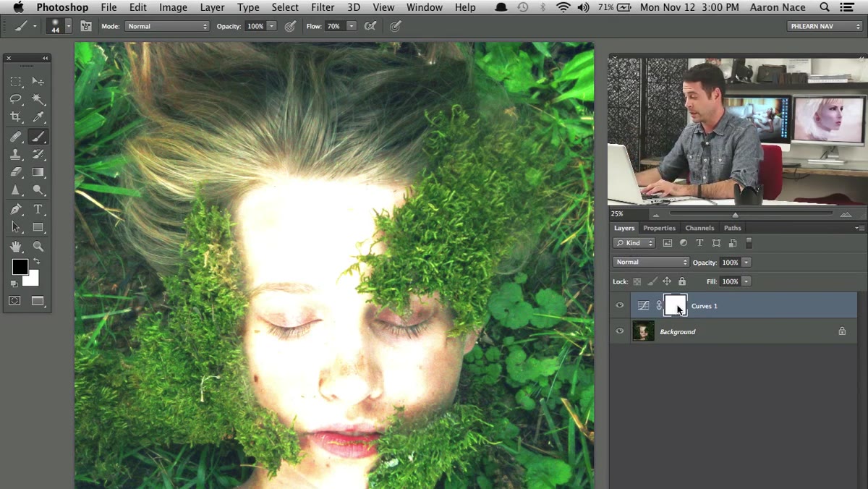
Task: Click zoom-out mountains icon in Navigator
Action: [656, 214]
